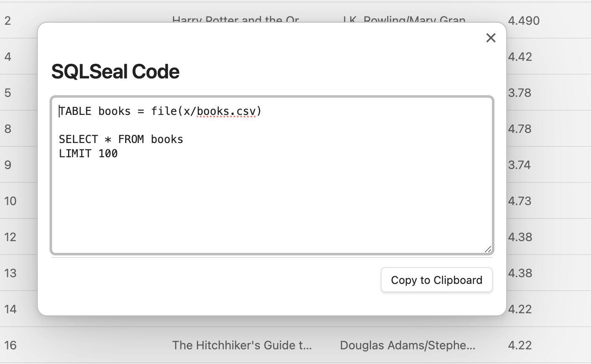This screenshot has width=591, height=364.
Task: Select the row number 16 cell
Action: point(10,345)
